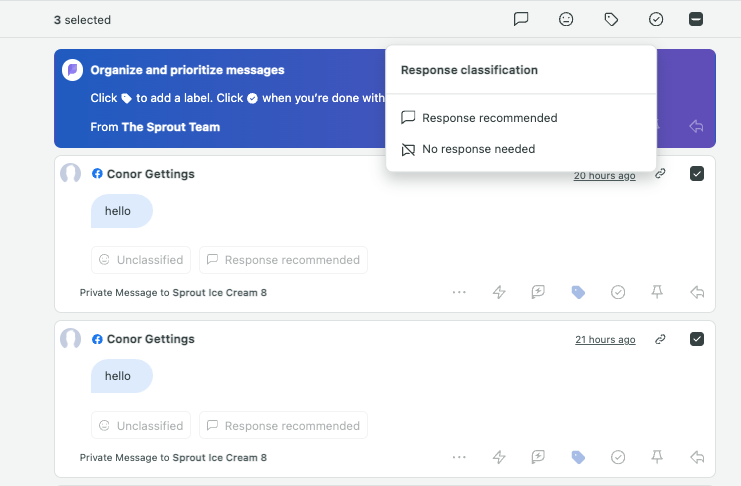
Task: Tag the first Conor Gettings message
Action: pos(578,292)
